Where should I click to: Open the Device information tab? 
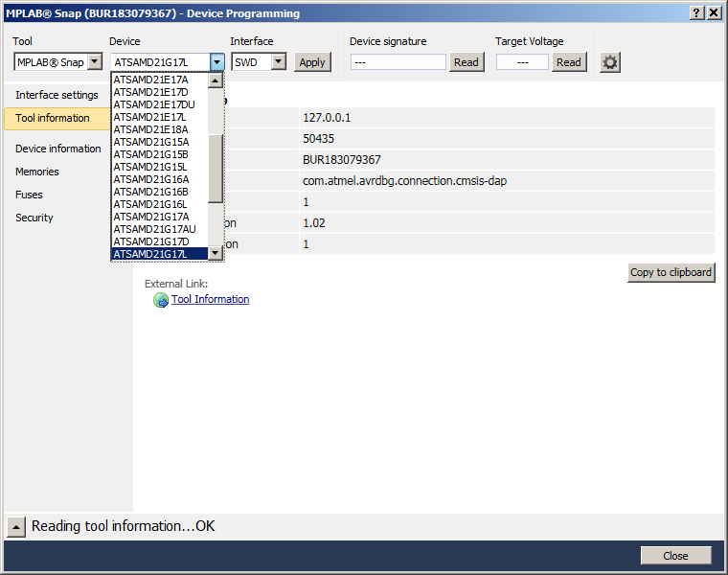[58, 149]
